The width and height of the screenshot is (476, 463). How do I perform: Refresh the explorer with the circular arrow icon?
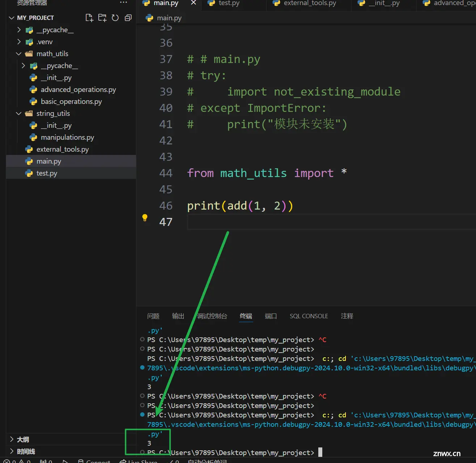[115, 18]
